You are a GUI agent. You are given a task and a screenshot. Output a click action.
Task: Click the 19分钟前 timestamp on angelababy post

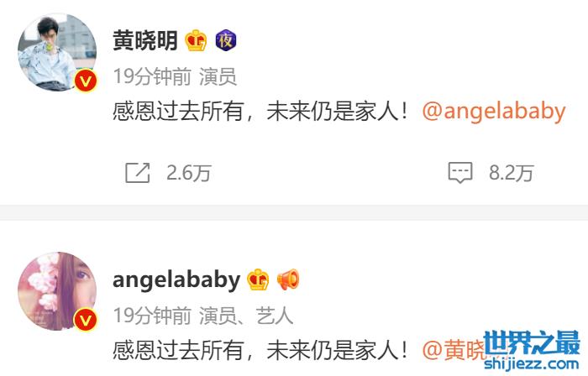[x=152, y=316]
